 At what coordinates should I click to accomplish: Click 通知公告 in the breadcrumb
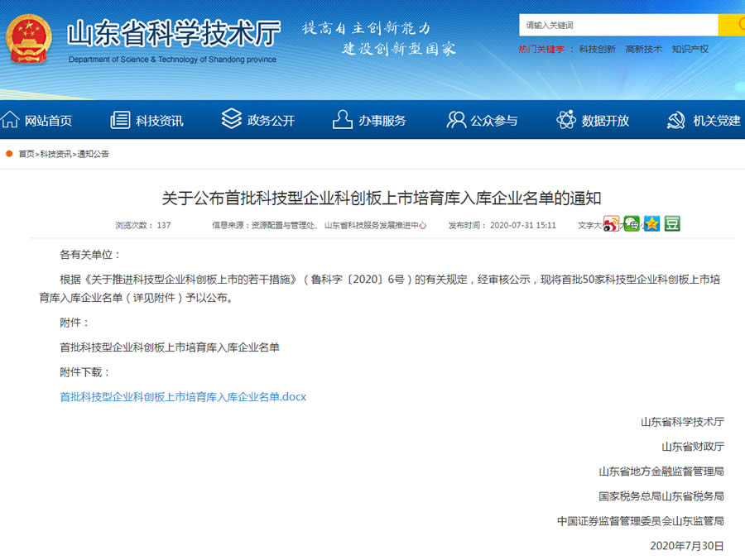point(94,154)
